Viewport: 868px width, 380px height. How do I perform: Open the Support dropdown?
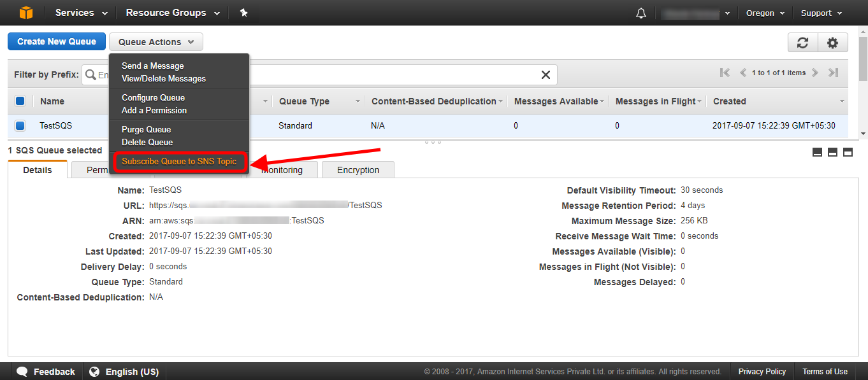tap(821, 13)
